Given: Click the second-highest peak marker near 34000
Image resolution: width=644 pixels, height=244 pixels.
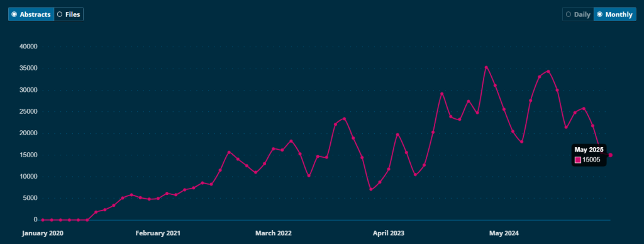Looking at the screenshot, I should click(548, 72).
